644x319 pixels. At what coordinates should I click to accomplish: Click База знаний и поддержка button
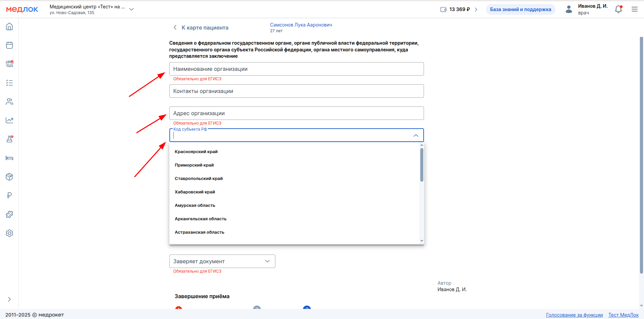pos(520,9)
